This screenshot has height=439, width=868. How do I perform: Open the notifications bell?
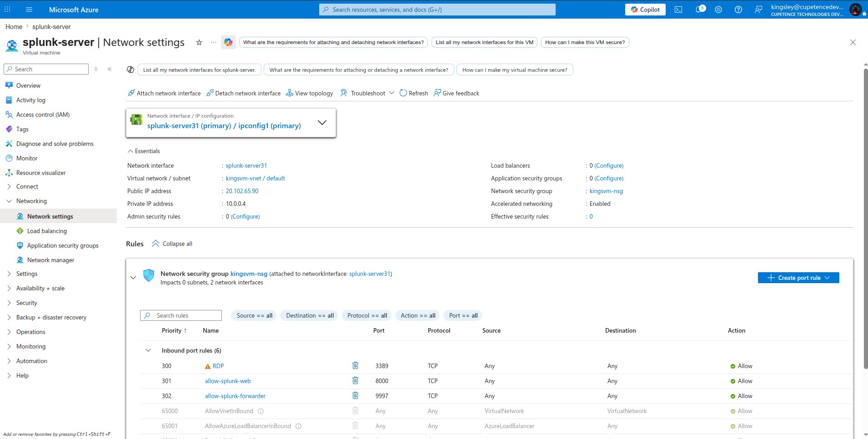(699, 10)
